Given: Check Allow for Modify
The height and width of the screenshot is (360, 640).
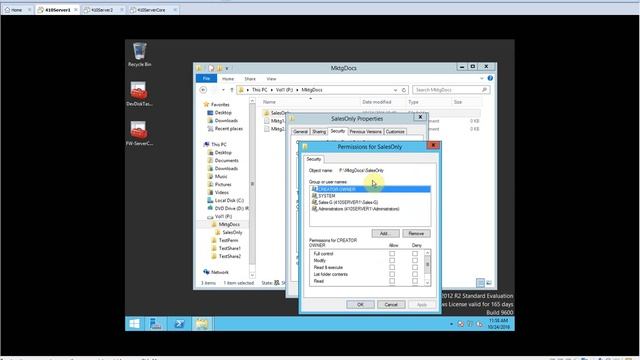Looking at the screenshot, I should coord(392,260).
